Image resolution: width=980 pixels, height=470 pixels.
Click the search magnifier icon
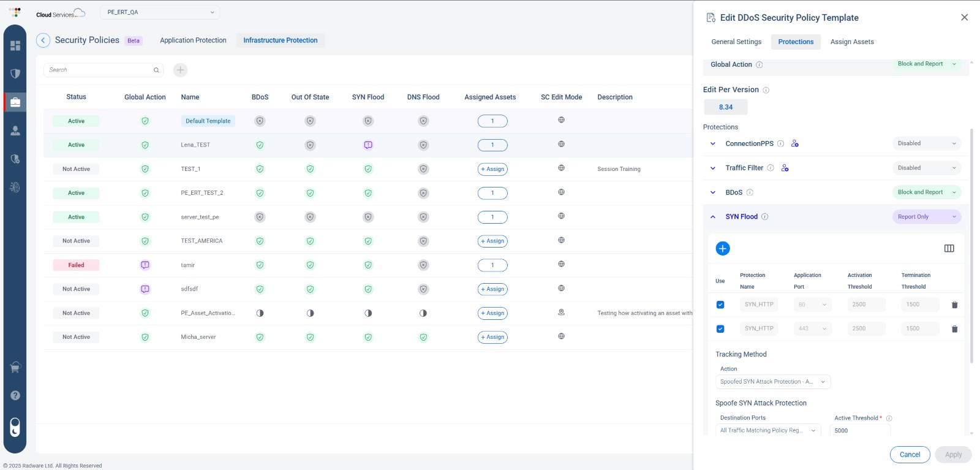point(156,70)
